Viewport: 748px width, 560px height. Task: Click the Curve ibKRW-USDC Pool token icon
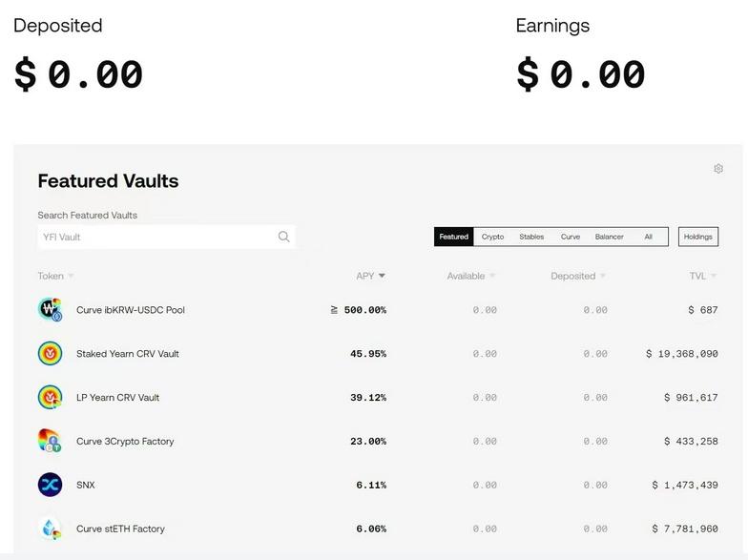50,310
